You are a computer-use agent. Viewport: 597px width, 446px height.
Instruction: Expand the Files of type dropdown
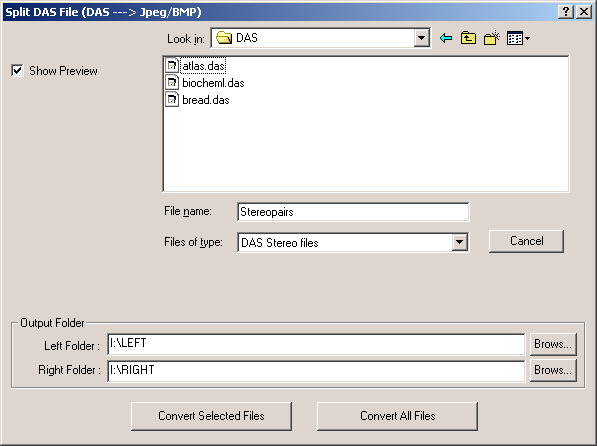pos(460,242)
